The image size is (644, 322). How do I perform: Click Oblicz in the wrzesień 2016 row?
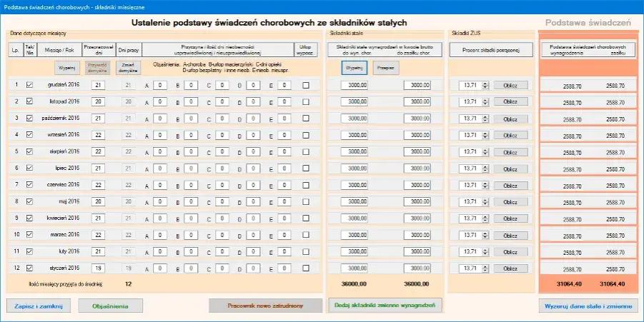tap(510, 136)
